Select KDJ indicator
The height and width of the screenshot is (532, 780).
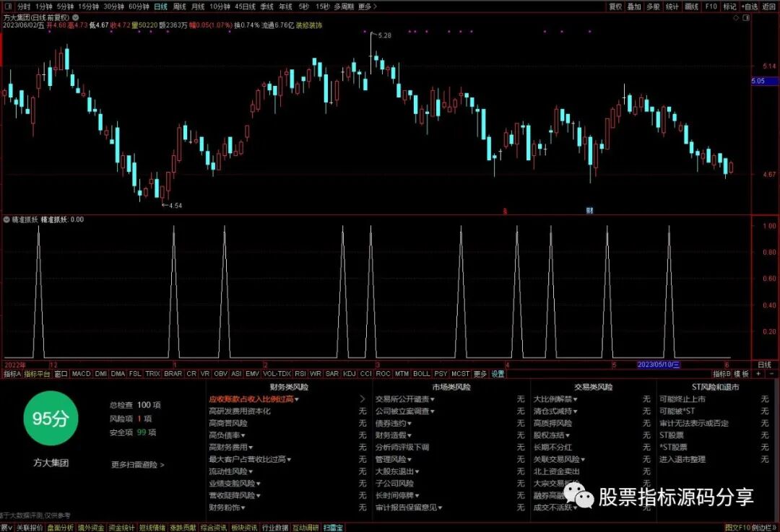tap(350, 373)
